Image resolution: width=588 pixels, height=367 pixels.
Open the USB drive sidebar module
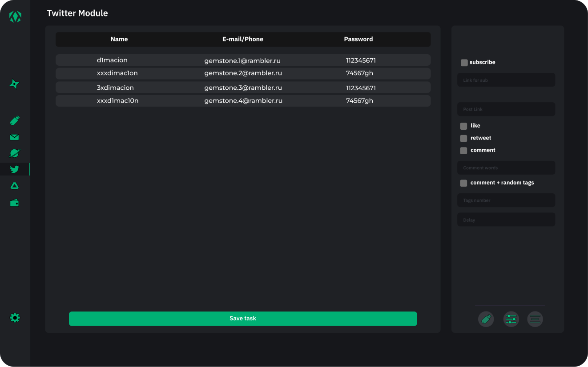[x=15, y=121]
